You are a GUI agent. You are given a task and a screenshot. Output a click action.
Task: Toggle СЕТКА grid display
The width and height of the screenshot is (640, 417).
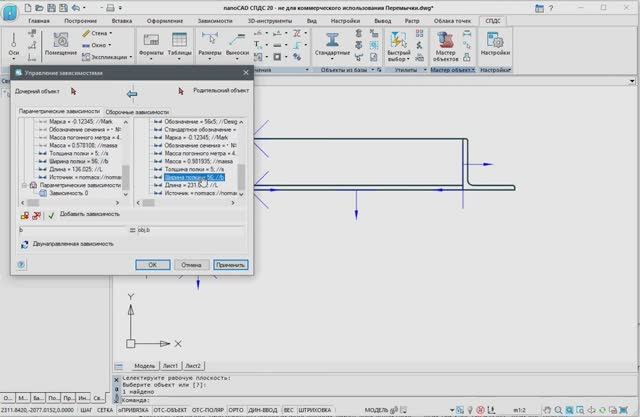point(105,410)
